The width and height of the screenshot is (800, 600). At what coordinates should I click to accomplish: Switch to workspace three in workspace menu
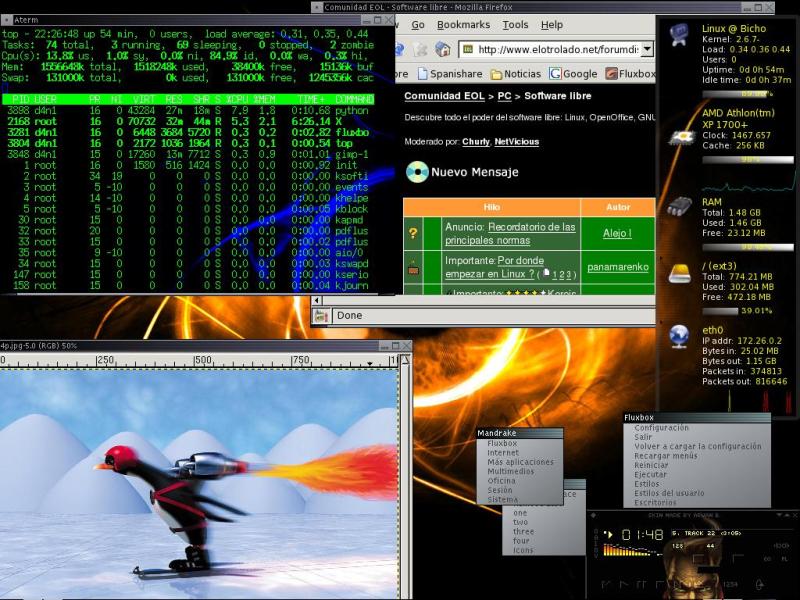[x=544, y=532]
